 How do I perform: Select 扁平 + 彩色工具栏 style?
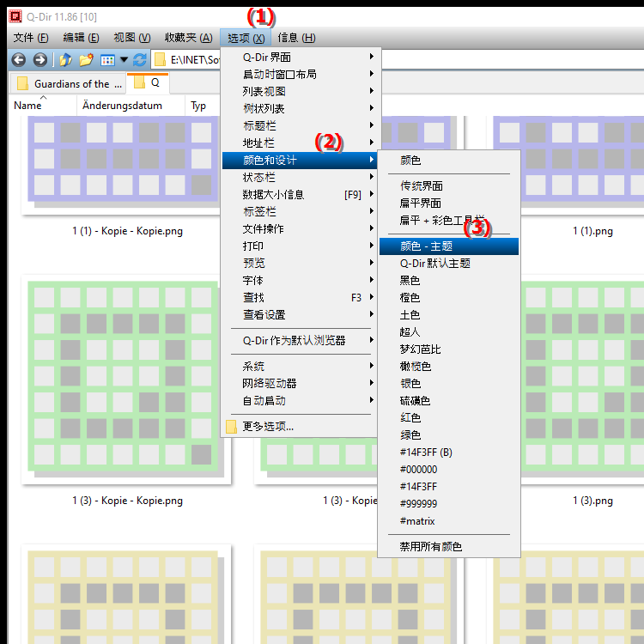(x=449, y=221)
